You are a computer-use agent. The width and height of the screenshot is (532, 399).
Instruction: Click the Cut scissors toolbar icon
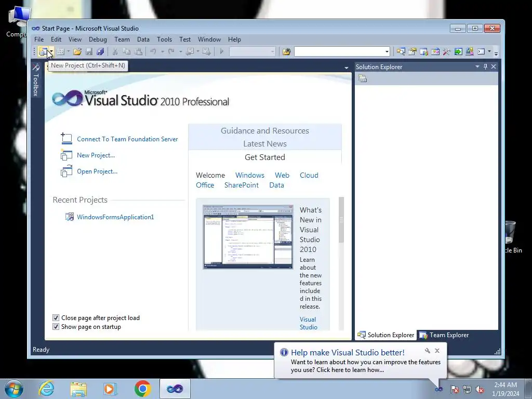[x=115, y=51]
